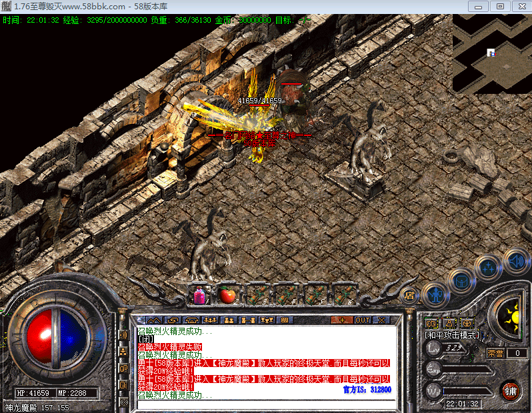
Task: Click the 22:01:32 clock below weight bar
Action: coord(463,404)
